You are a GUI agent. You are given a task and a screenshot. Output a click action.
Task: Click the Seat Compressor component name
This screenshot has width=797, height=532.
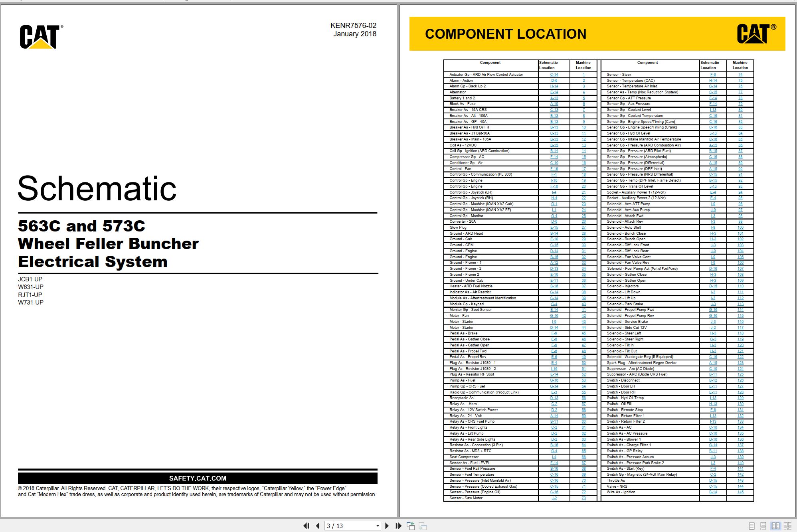point(464,457)
